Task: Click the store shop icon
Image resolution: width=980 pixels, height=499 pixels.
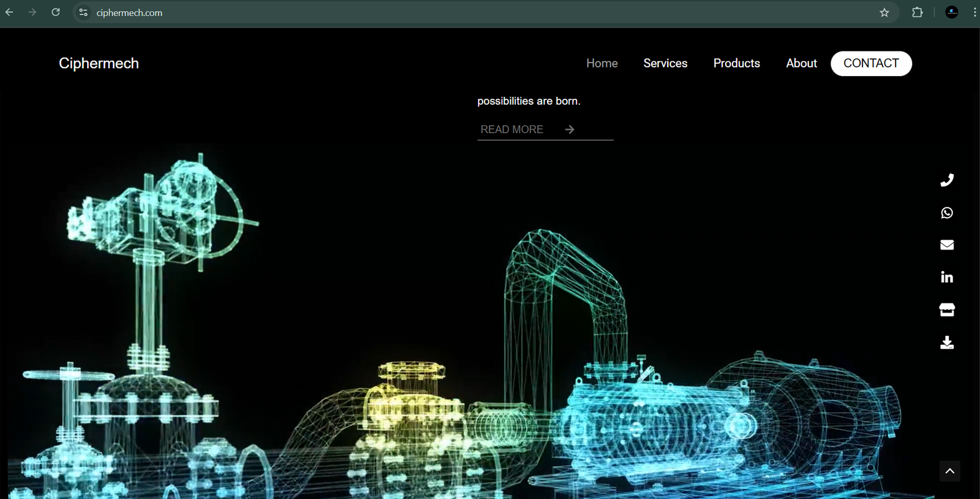Action: [947, 310]
